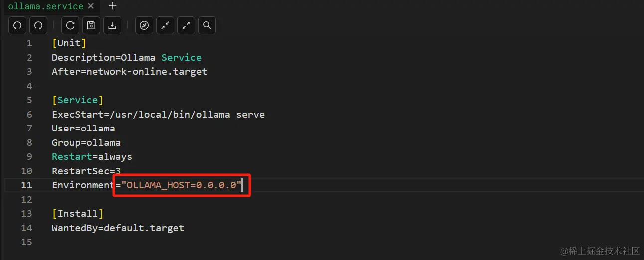This screenshot has height=260, width=644.
Task: Open the compass navigation icon
Action: click(x=144, y=25)
